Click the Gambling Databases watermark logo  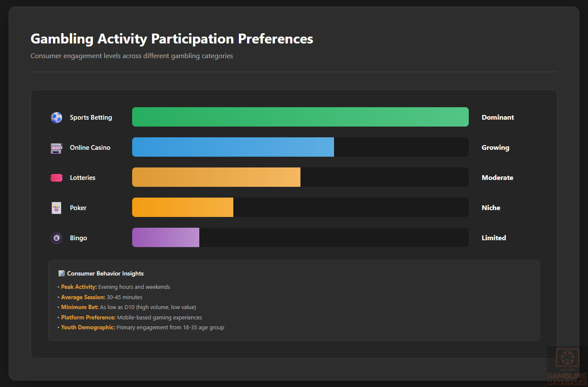click(567, 367)
